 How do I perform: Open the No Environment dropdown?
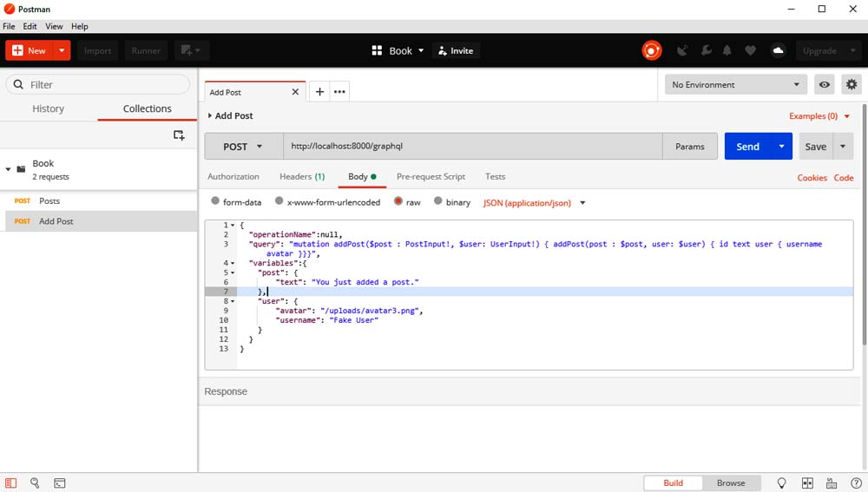[736, 85]
